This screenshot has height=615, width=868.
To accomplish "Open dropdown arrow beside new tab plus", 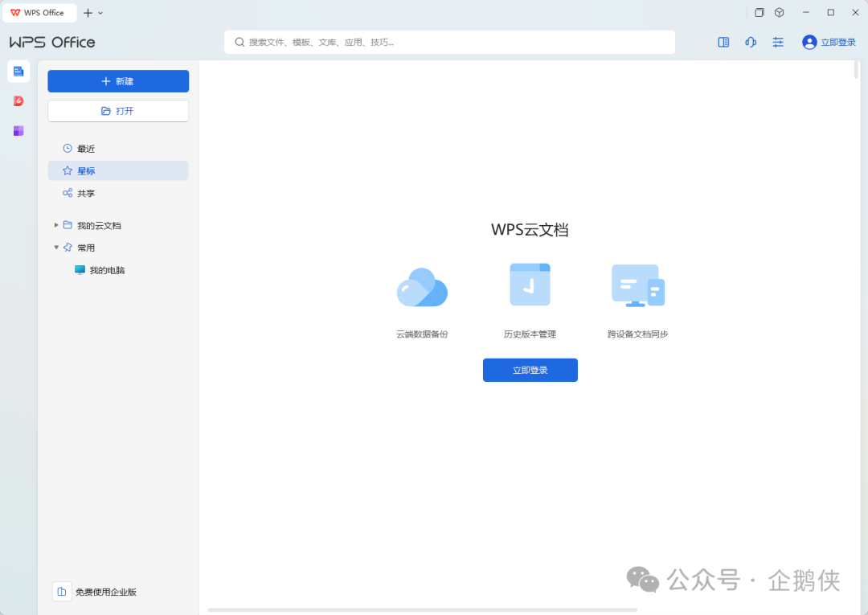I will tap(100, 14).
